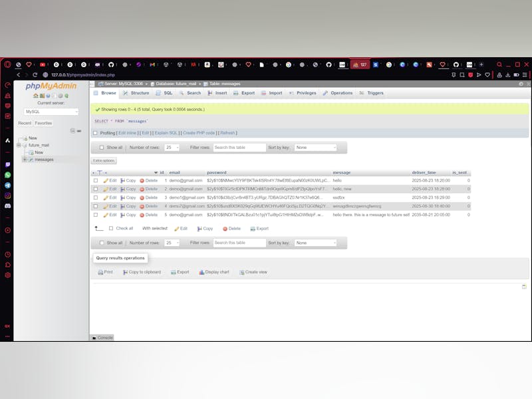
Task: Enable top Show all checkbox
Action: point(102,148)
